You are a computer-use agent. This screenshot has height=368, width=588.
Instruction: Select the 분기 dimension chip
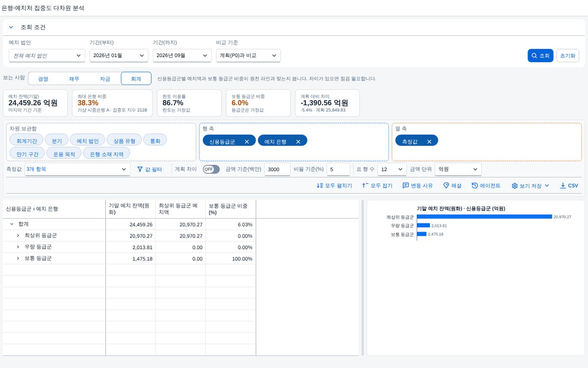click(57, 140)
